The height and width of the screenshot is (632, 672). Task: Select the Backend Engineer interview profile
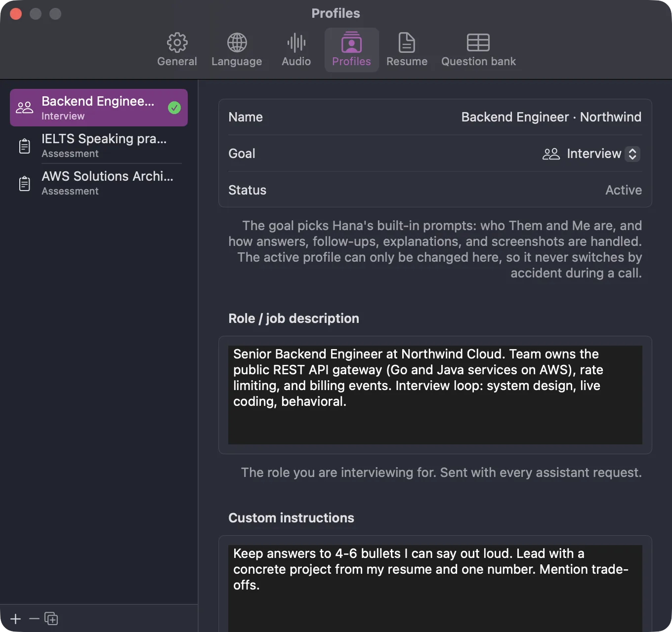click(x=99, y=108)
